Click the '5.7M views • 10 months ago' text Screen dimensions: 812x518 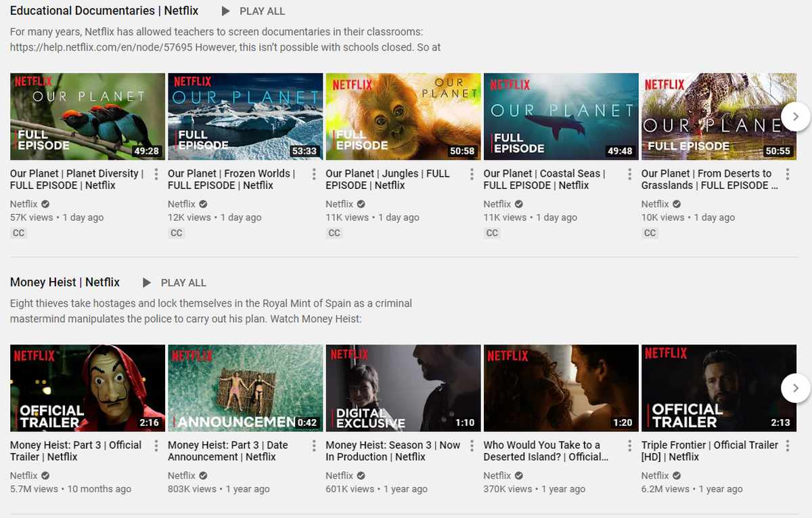click(x=71, y=489)
